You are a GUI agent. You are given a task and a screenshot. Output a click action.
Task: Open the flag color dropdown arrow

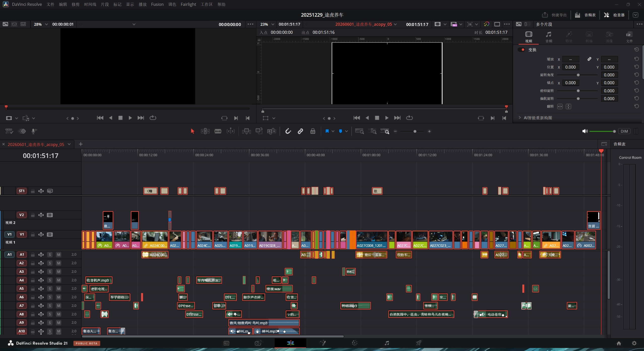(333, 131)
